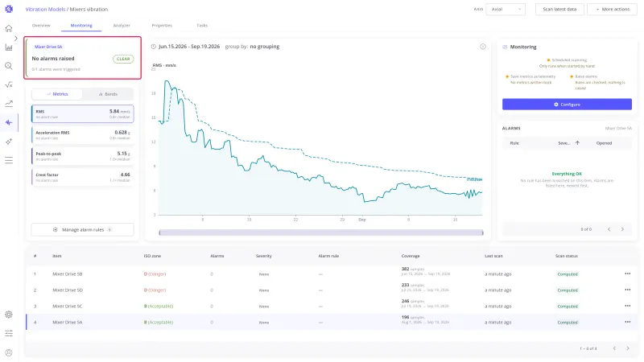Image resolution: width=644 pixels, height=362 pixels.
Task: Click the Mixer Drive 5A tag in alarm card
Action: click(x=48, y=47)
